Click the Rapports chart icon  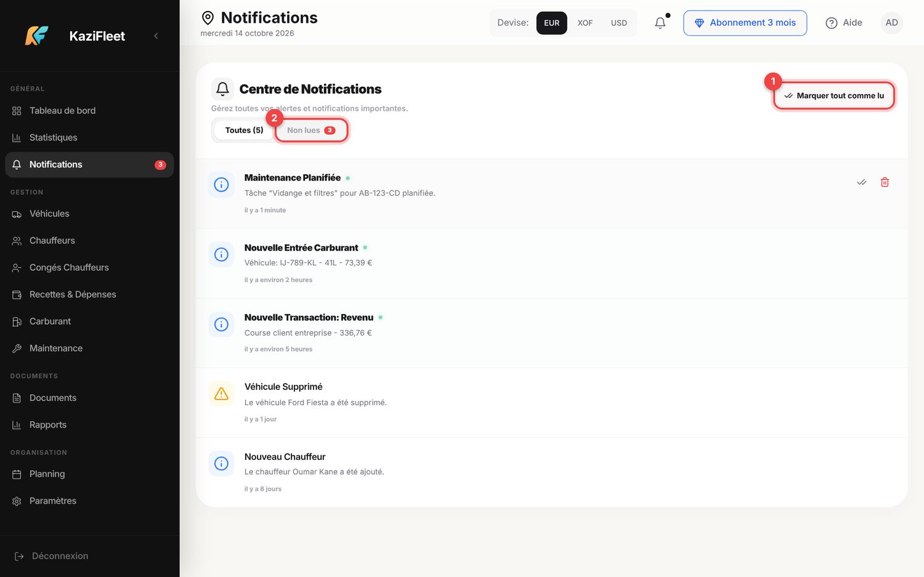point(17,425)
